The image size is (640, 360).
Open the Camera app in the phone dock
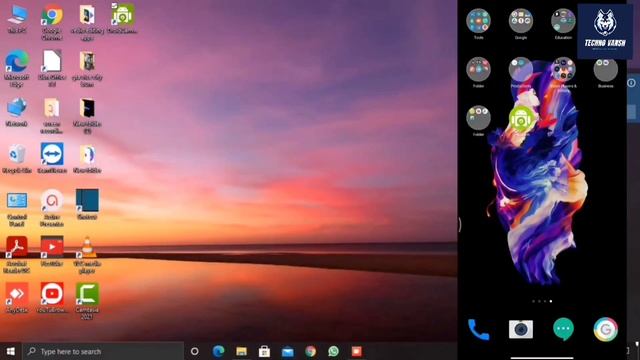tap(521, 329)
